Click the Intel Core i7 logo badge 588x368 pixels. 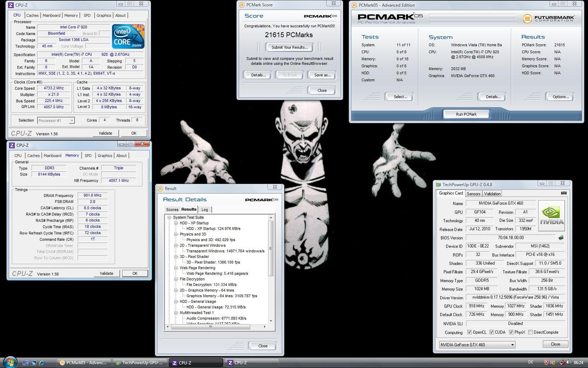coord(128,36)
